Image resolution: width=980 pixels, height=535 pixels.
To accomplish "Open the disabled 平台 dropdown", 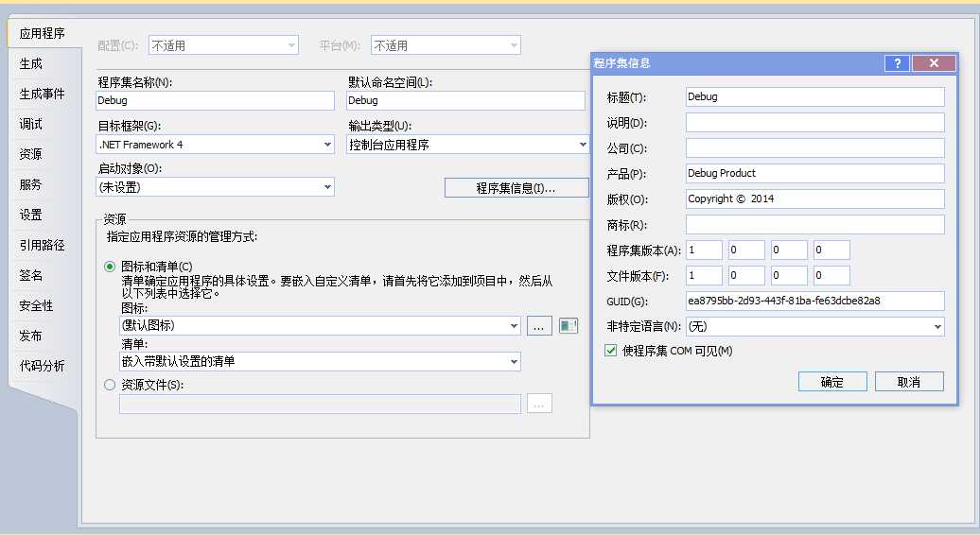I will [446, 45].
